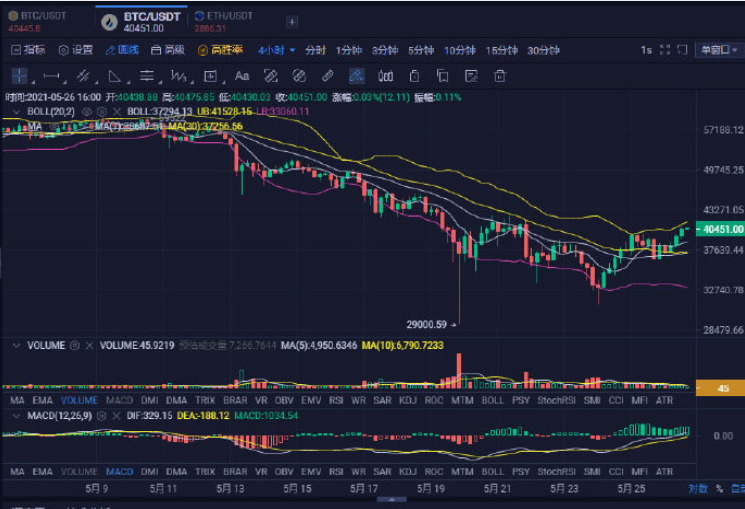Remove the BOLL indicator with its X
The image size is (745, 509).
117,112
